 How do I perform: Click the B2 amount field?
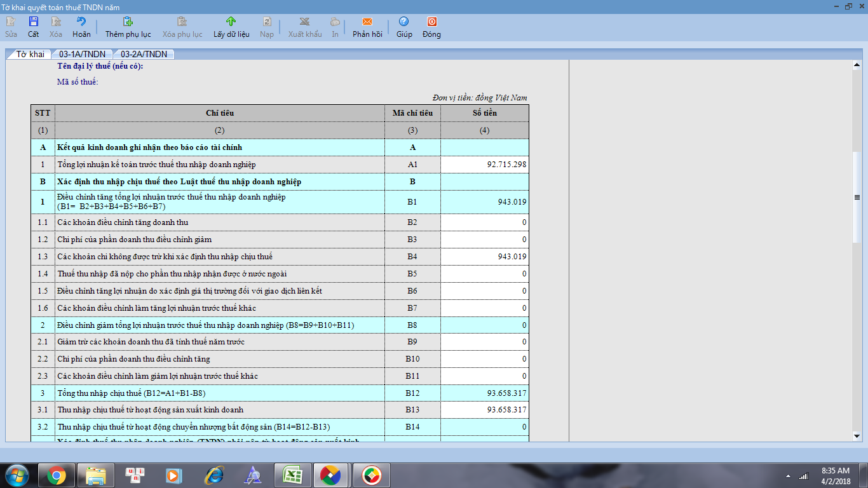(484, 222)
